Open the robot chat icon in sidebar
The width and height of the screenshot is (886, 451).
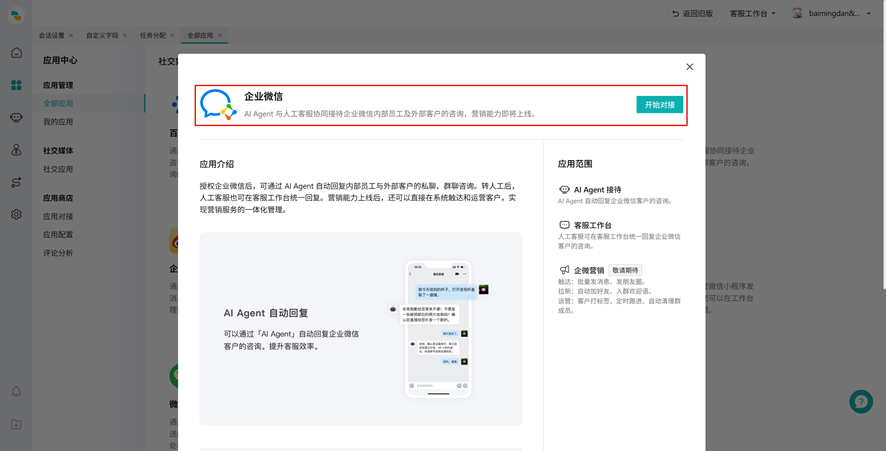coord(16,118)
